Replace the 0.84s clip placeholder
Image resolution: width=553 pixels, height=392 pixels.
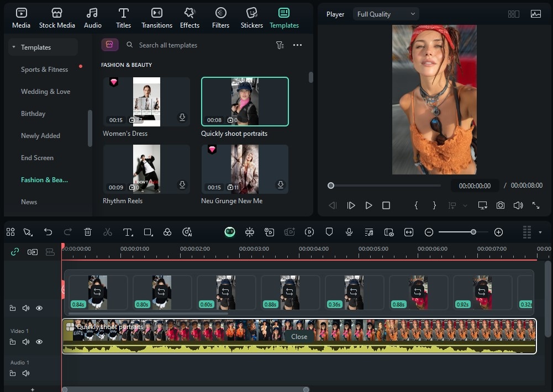pyautogui.click(x=97, y=292)
